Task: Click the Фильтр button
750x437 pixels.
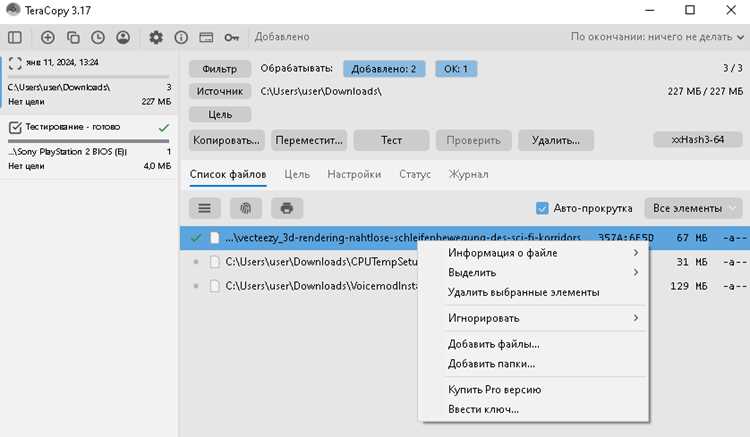Action: point(220,69)
